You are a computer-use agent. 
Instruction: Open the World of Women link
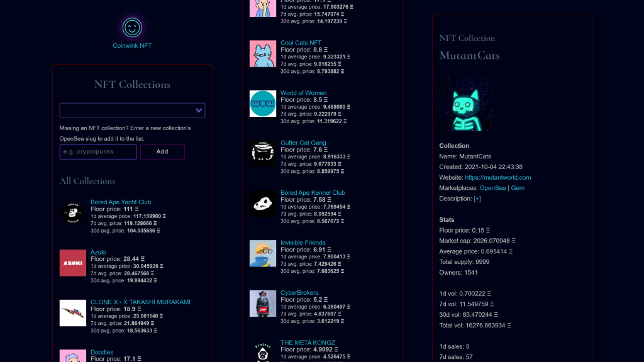point(304,93)
